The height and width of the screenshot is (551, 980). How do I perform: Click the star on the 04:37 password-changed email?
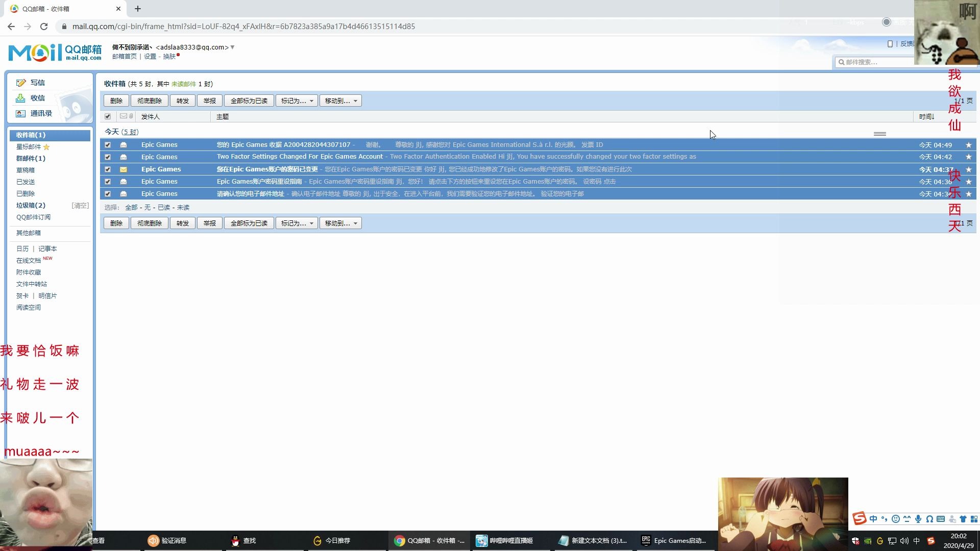968,169
